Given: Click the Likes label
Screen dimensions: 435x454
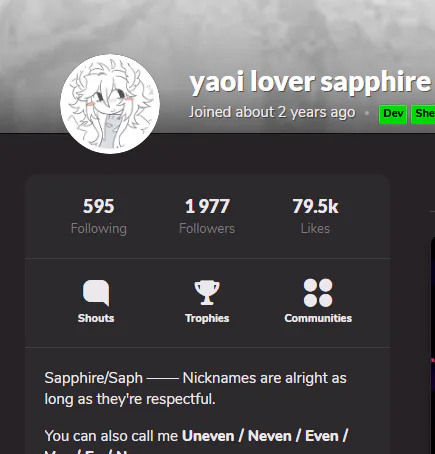Looking at the screenshot, I should pos(315,229).
